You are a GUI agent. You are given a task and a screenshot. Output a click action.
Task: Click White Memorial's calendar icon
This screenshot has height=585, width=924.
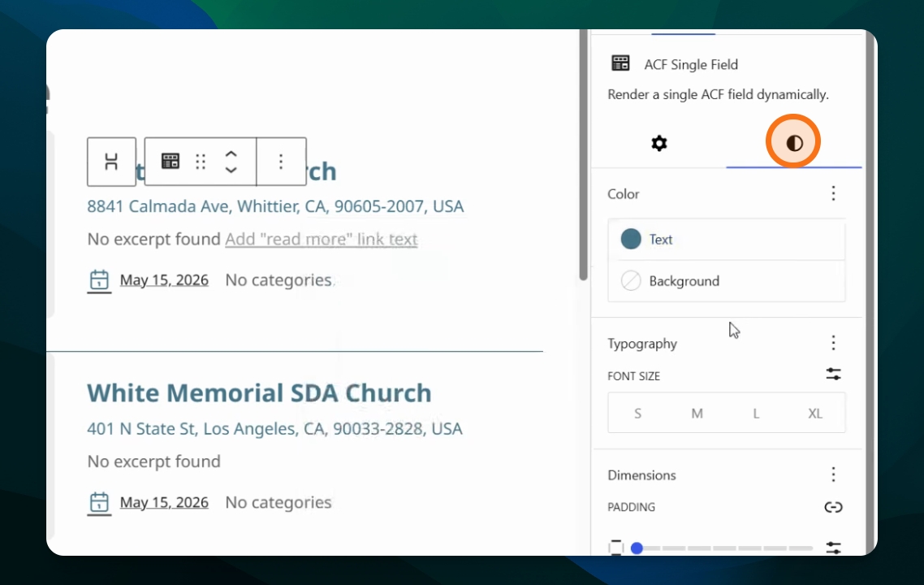(x=99, y=502)
